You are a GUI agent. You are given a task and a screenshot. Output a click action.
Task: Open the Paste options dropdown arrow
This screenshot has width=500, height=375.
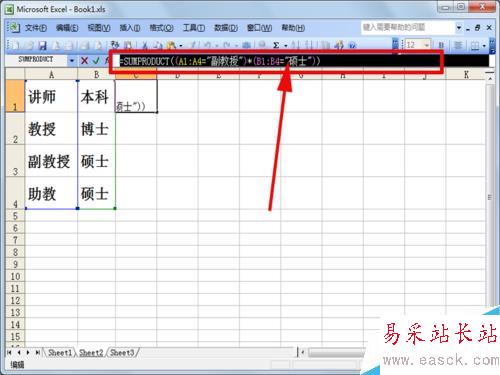point(181,45)
